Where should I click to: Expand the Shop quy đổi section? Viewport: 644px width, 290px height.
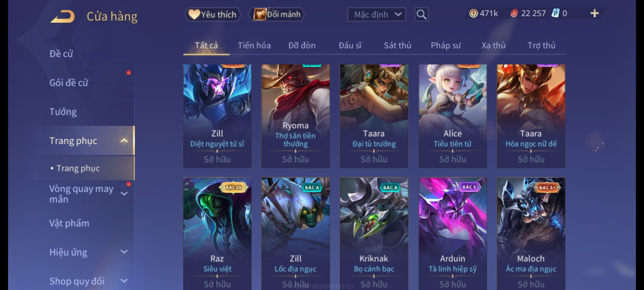[x=124, y=281]
